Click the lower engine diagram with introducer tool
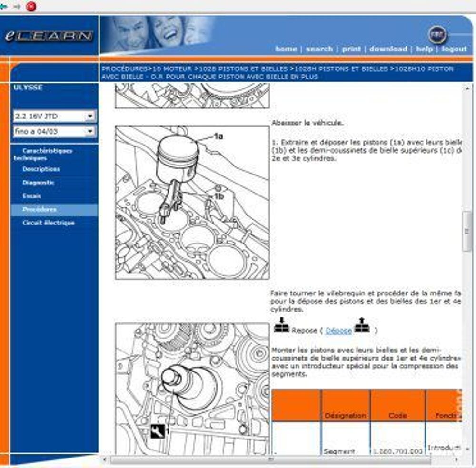This screenshot has height=468, width=476. coord(192,389)
